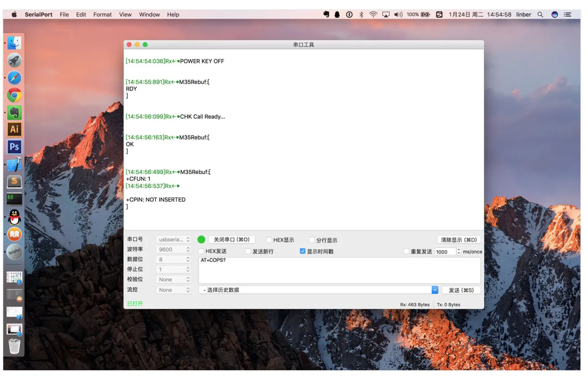Open the AirPlay display menu
This screenshot has width=588, height=376.
386,14
